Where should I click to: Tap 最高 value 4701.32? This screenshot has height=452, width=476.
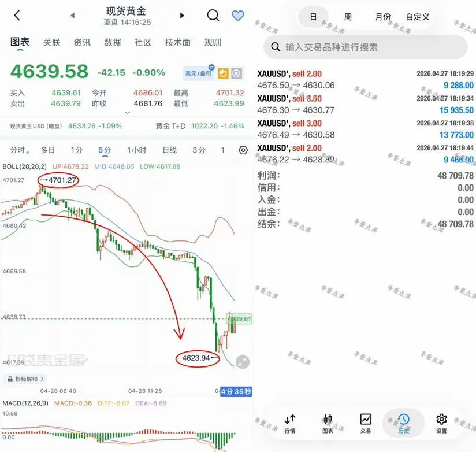pyautogui.click(x=230, y=92)
